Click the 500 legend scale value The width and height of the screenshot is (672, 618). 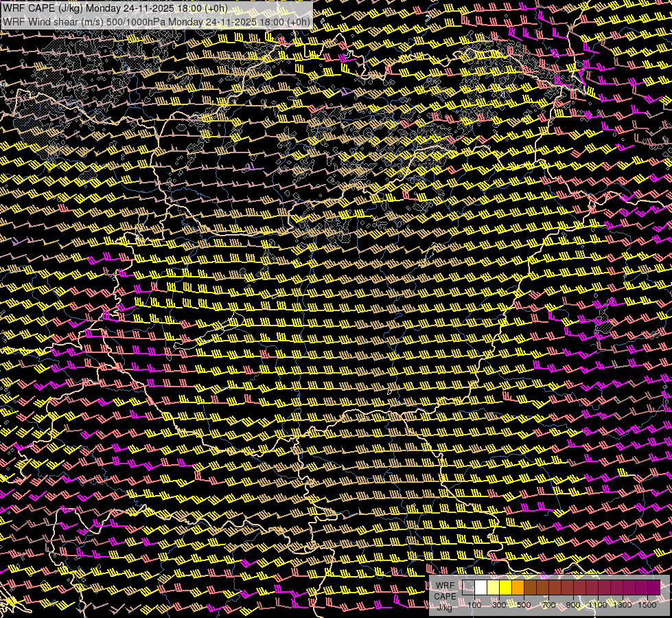click(x=524, y=605)
